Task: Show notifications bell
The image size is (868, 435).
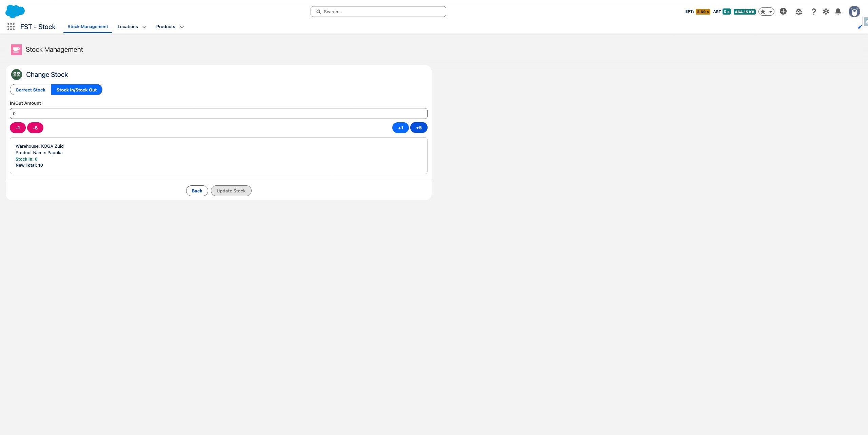Action: 838,12
